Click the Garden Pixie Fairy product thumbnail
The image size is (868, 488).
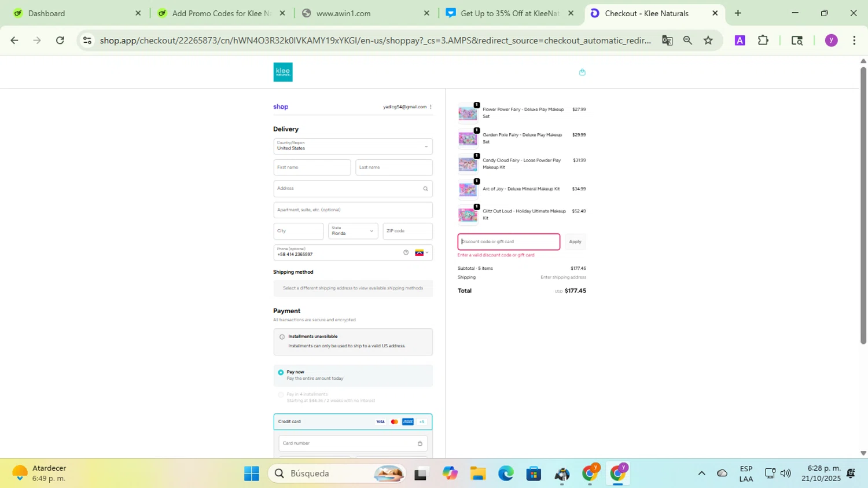click(468, 139)
